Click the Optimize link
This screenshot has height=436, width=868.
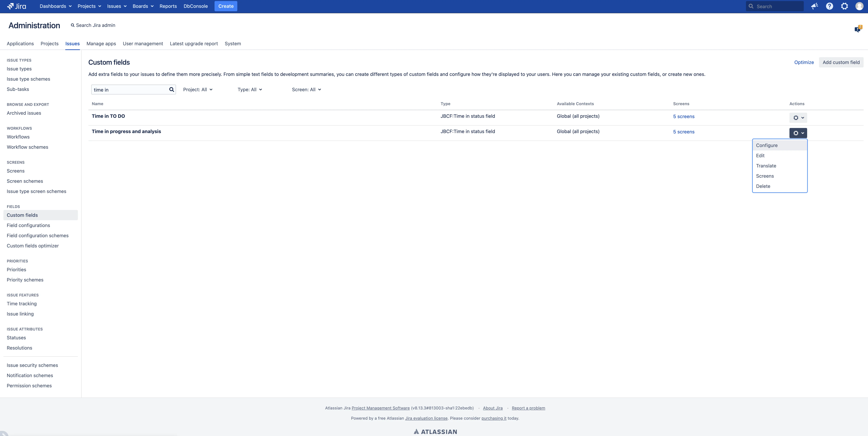pos(804,62)
